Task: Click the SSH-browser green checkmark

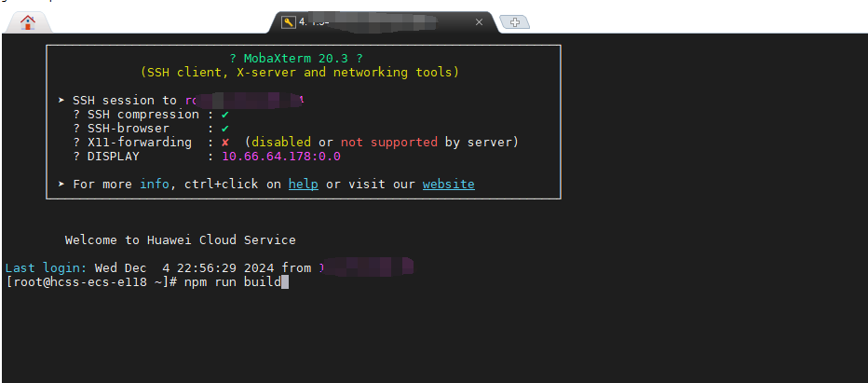Action: click(224, 129)
